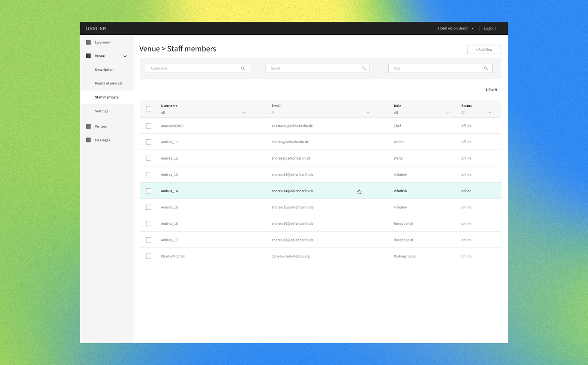588x365 pixels.
Task: Click the Email column header
Action: [x=276, y=106]
